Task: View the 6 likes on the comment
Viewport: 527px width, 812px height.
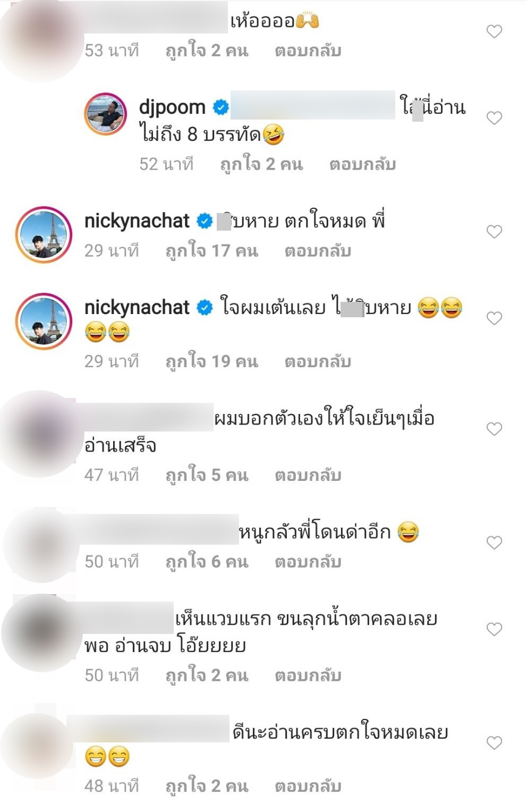Action: pyautogui.click(x=207, y=562)
